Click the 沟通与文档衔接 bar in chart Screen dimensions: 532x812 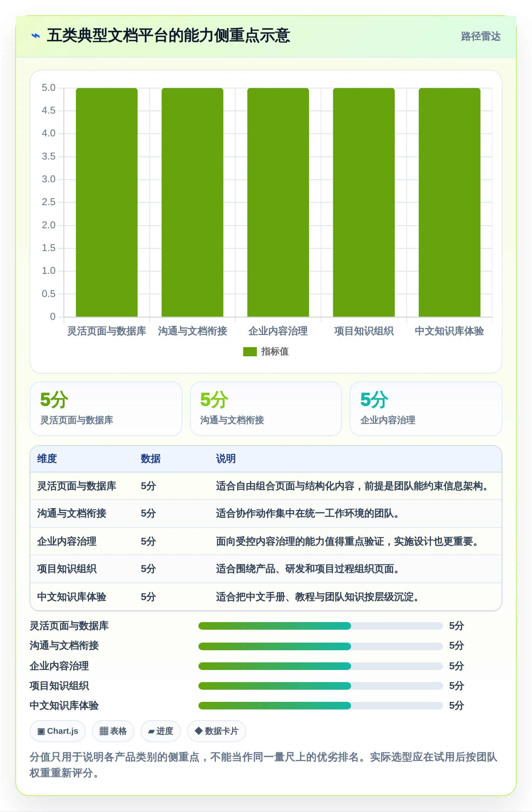(192, 202)
